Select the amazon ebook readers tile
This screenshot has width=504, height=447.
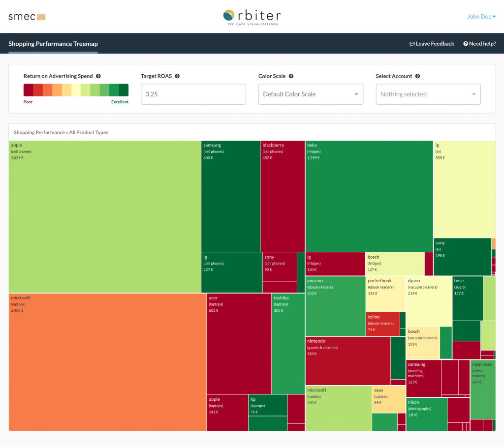(x=335, y=306)
